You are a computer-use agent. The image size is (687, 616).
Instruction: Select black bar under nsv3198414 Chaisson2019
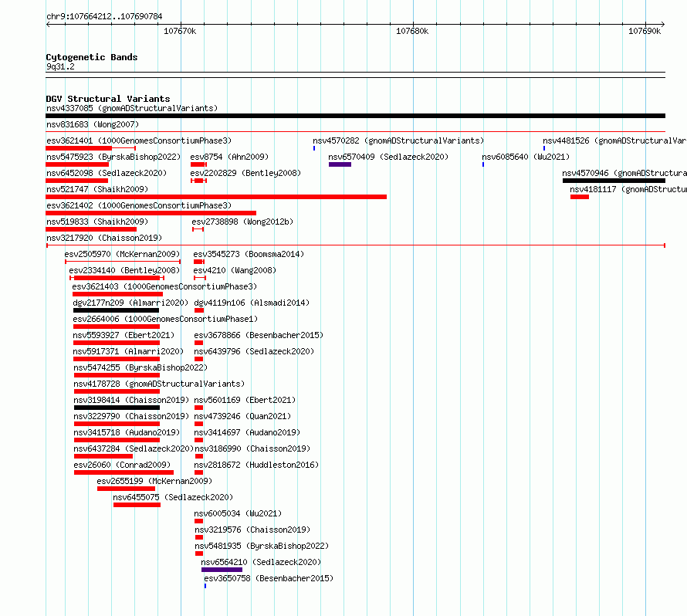pyautogui.click(x=117, y=408)
